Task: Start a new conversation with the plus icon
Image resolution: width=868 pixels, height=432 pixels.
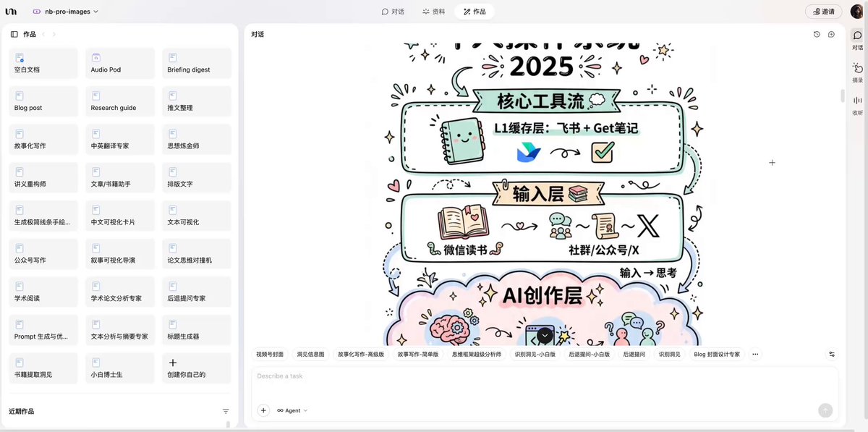Action: [x=830, y=33]
